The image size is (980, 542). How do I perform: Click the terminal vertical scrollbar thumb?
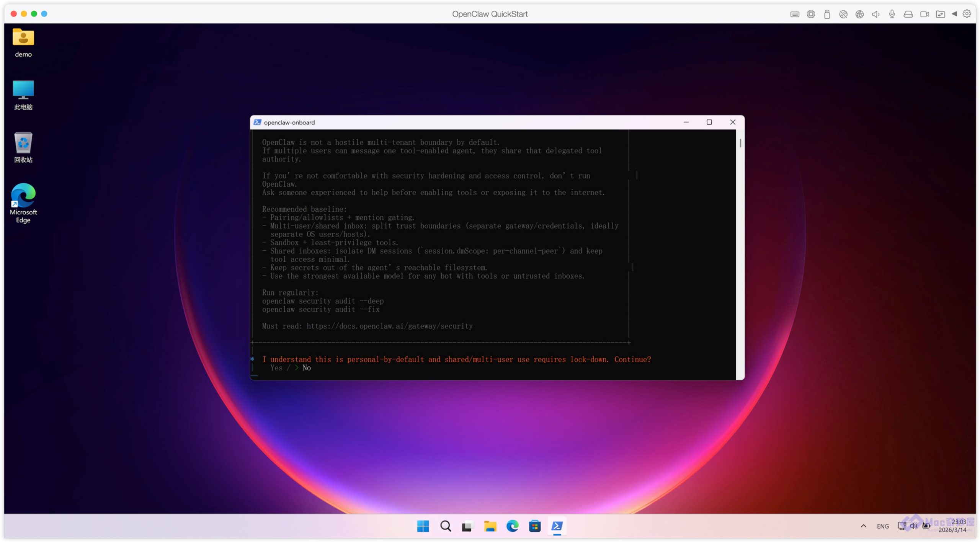pyautogui.click(x=740, y=143)
